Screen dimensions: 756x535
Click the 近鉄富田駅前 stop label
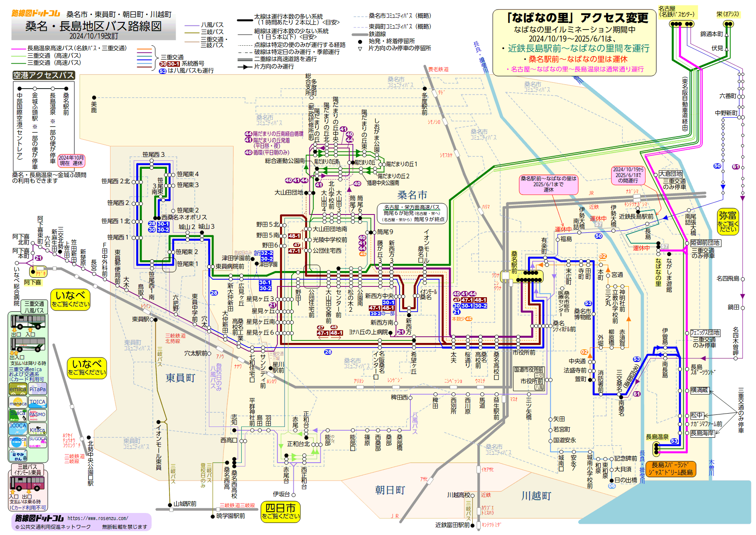pos(452,525)
